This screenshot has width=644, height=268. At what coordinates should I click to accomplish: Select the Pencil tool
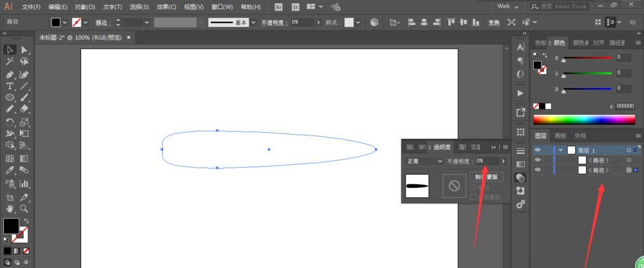tap(10, 109)
